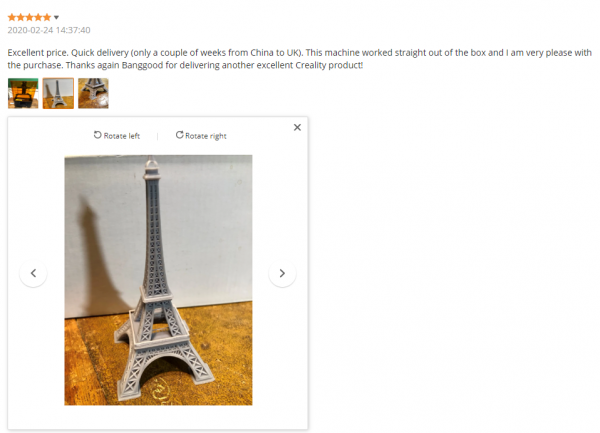Image resolution: width=600 pixels, height=433 pixels.
Task: Click the Rotate right arrow icon
Action: coord(179,135)
